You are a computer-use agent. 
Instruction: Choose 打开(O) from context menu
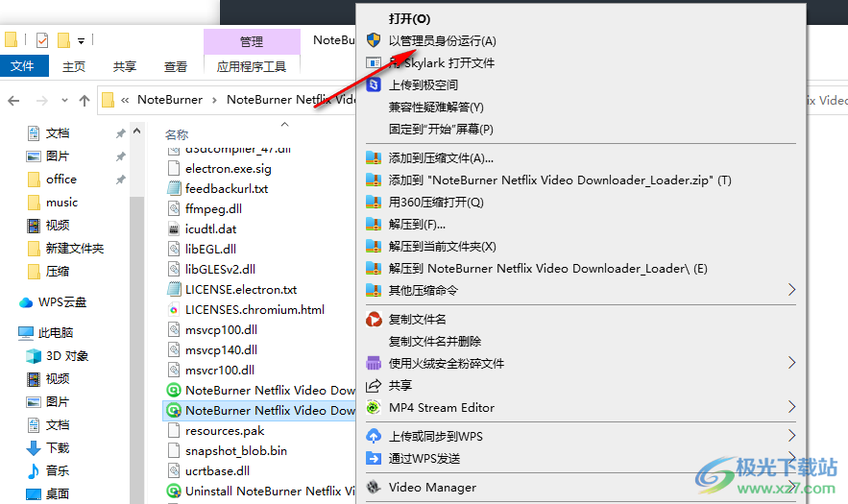tap(409, 19)
